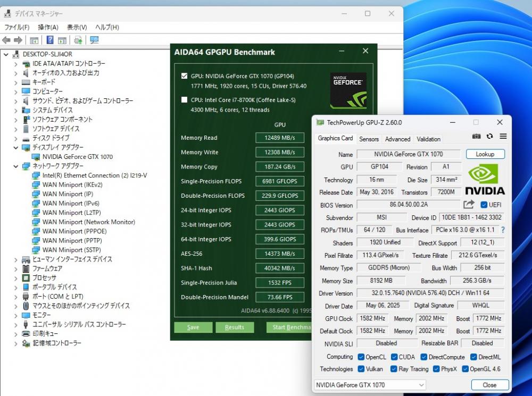
Task: Click the Memory Read 12489 MB/s result box
Action: click(x=280, y=138)
